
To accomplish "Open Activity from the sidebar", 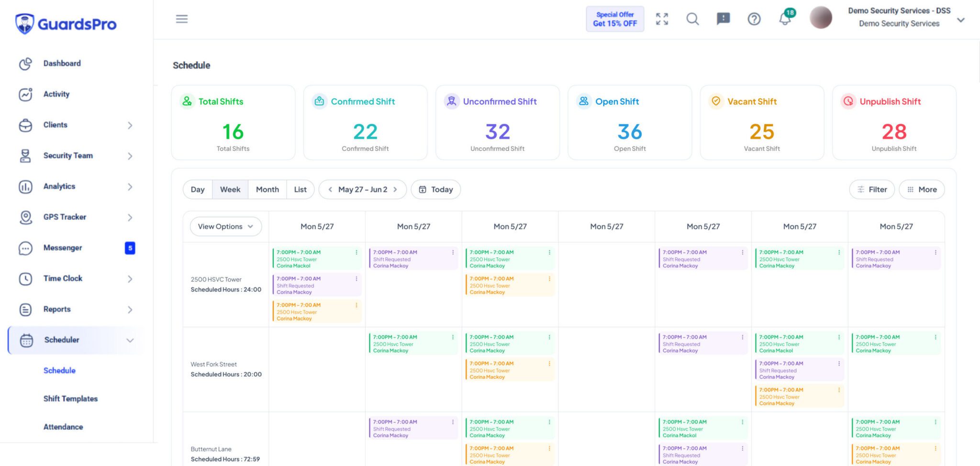I will [x=56, y=94].
